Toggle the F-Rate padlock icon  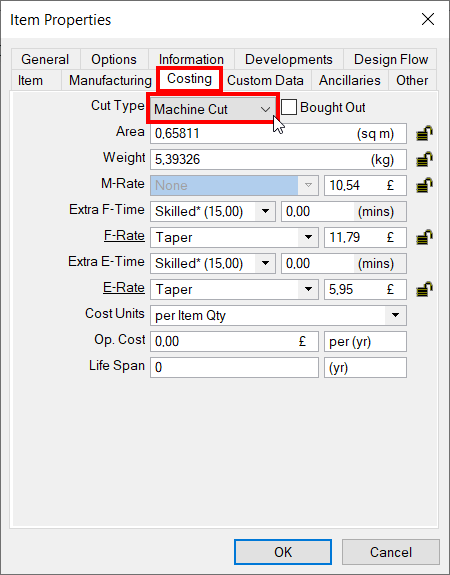424,237
